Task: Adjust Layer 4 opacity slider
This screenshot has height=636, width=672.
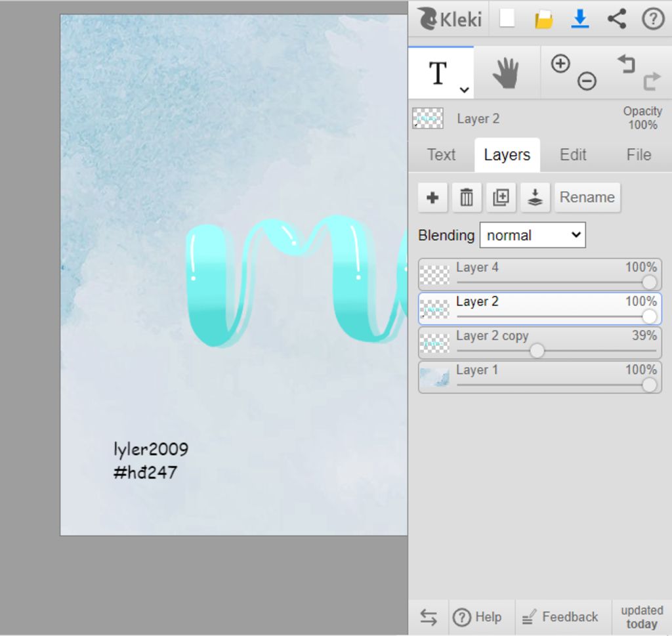Action: click(649, 282)
